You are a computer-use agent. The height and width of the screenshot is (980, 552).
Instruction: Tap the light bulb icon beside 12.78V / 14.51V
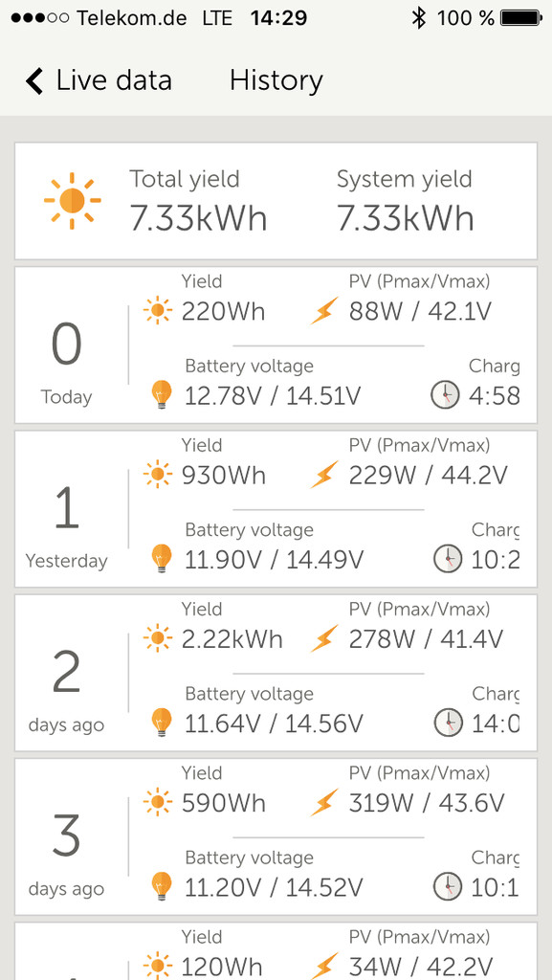[161, 395]
